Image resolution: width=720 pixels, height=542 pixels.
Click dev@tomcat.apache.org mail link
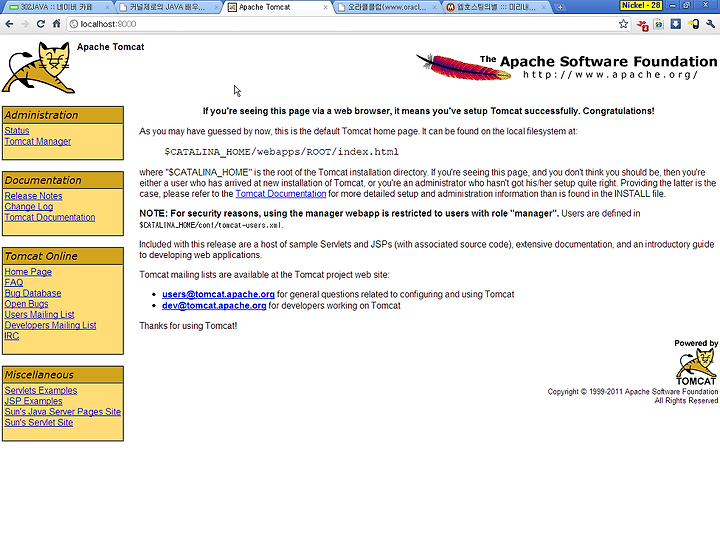(x=214, y=306)
